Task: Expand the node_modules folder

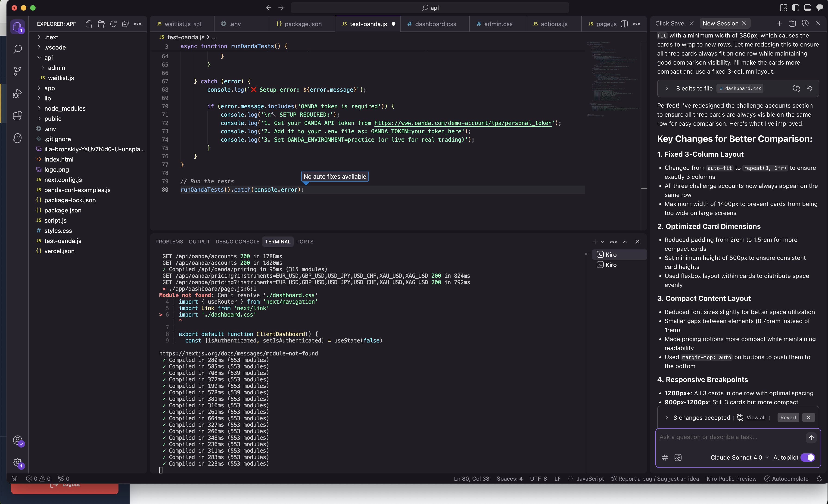Action: (x=65, y=108)
